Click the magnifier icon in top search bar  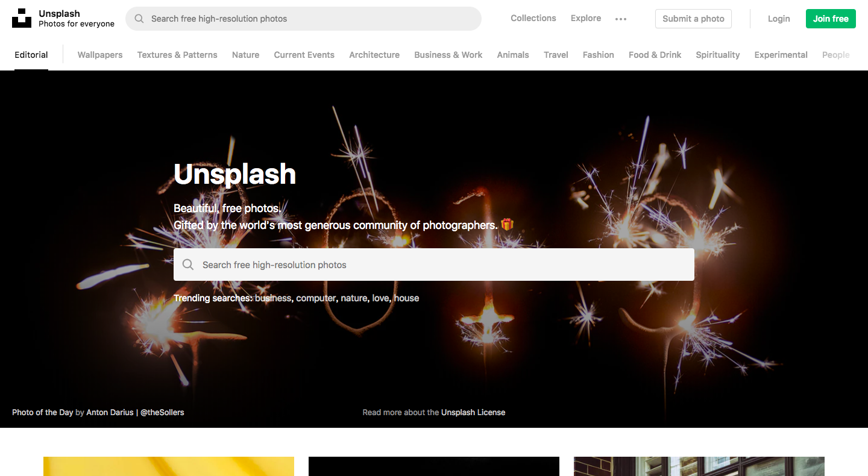(x=139, y=19)
